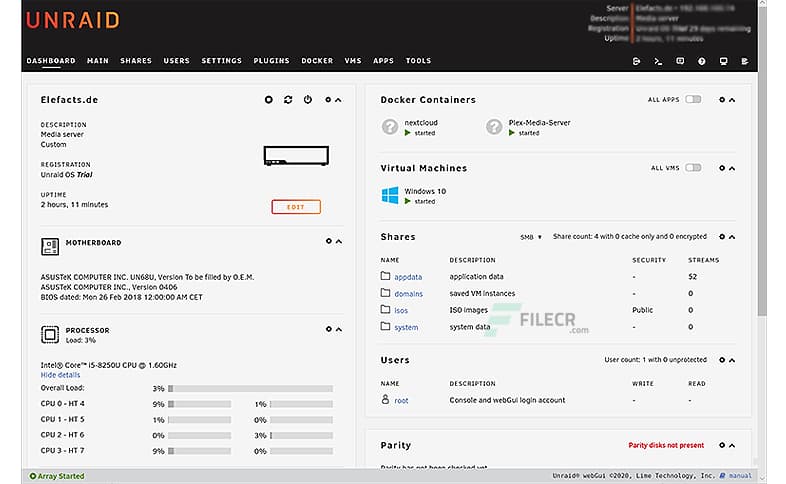Click the power-off shutdown icon

[x=307, y=100]
